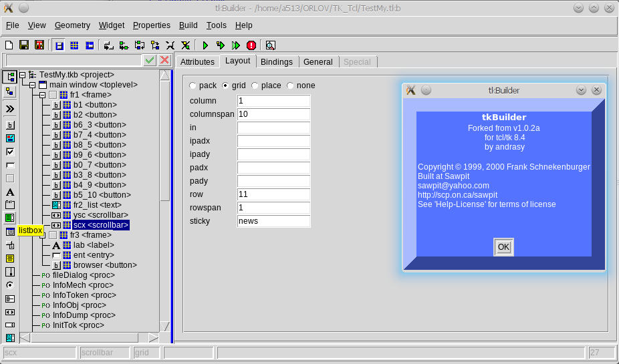This screenshot has width=619, height=364.
Task: Select the InfoDump <proc> tree item
Action: click(84, 315)
